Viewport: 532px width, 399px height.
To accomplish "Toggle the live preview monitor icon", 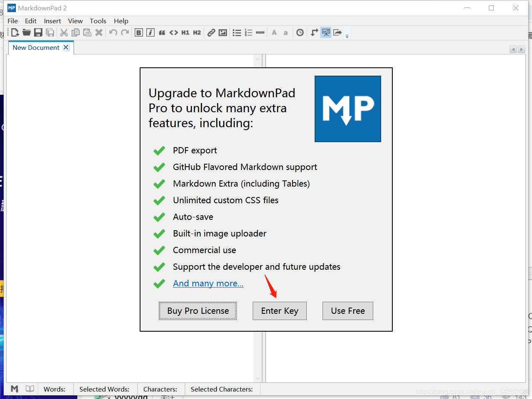I will [x=326, y=32].
